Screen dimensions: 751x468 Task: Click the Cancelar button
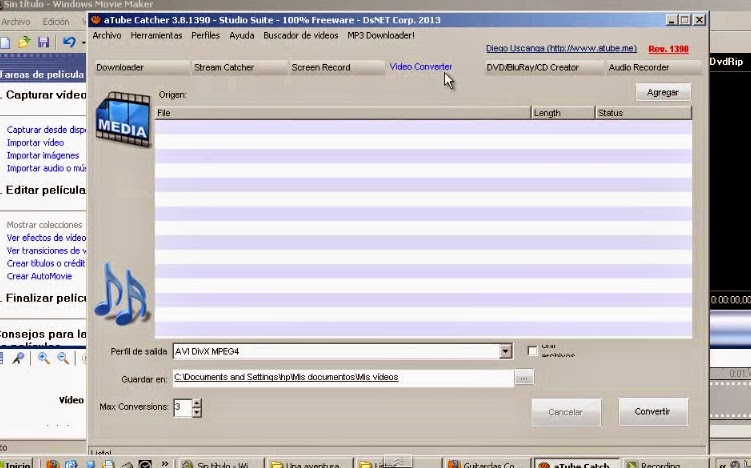click(566, 412)
